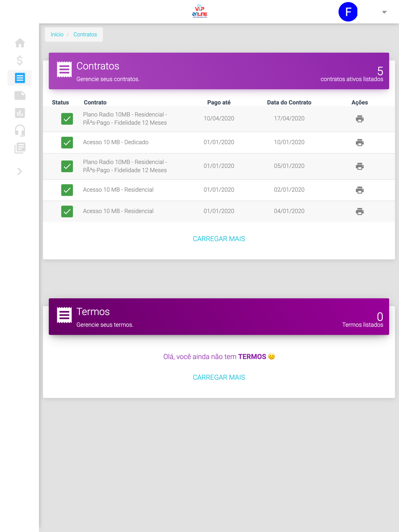Screen dimensions: 399x532
Task: Click the VIP Online logo
Action: click(199, 11)
